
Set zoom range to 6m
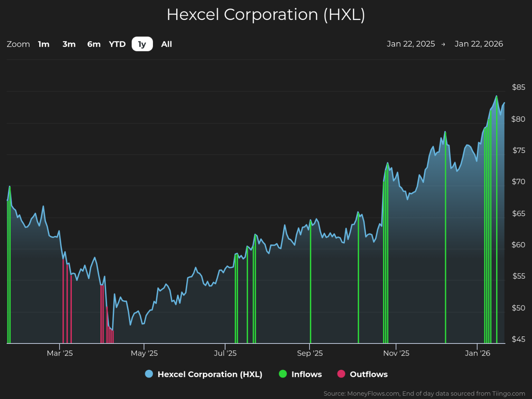click(x=94, y=44)
